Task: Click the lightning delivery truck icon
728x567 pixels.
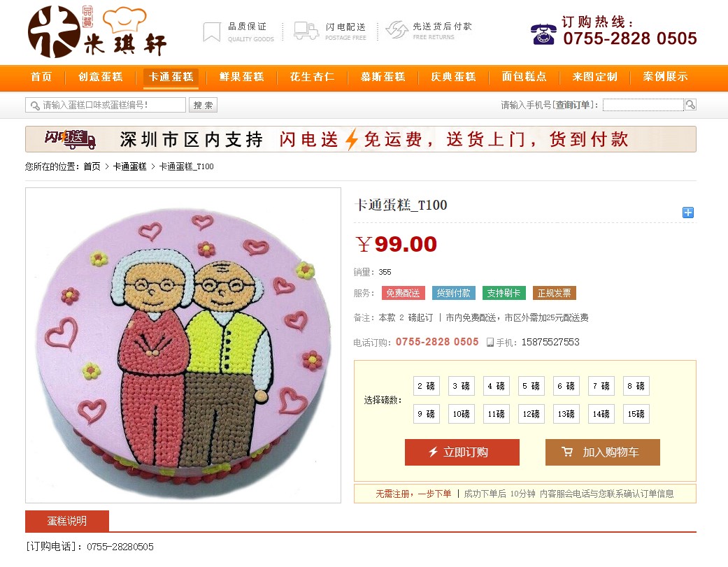Action: pos(306,31)
